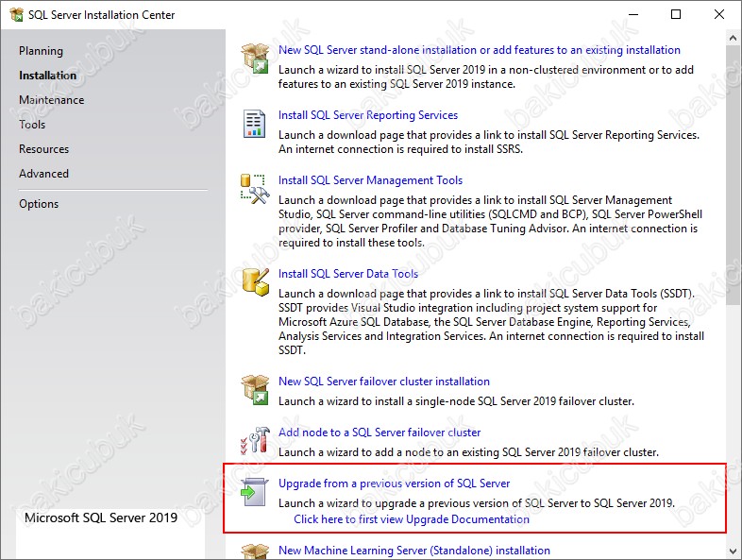
Task: Close the SQL Server Installation Center
Action: 718,15
